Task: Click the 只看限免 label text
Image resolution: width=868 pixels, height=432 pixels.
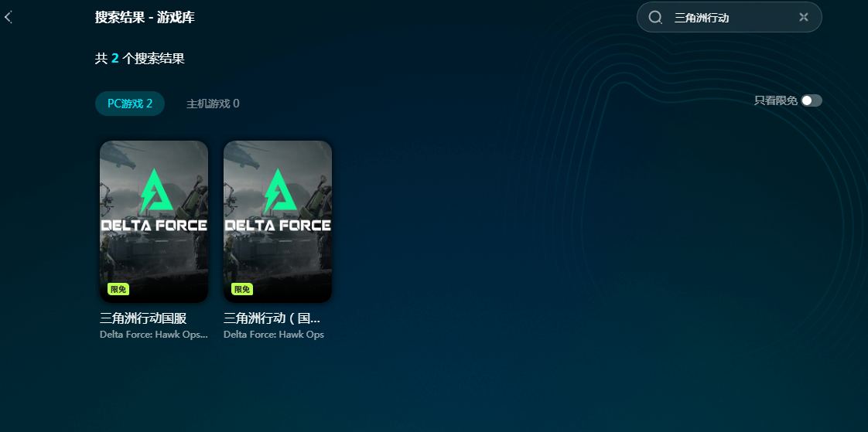Action: coord(776,100)
